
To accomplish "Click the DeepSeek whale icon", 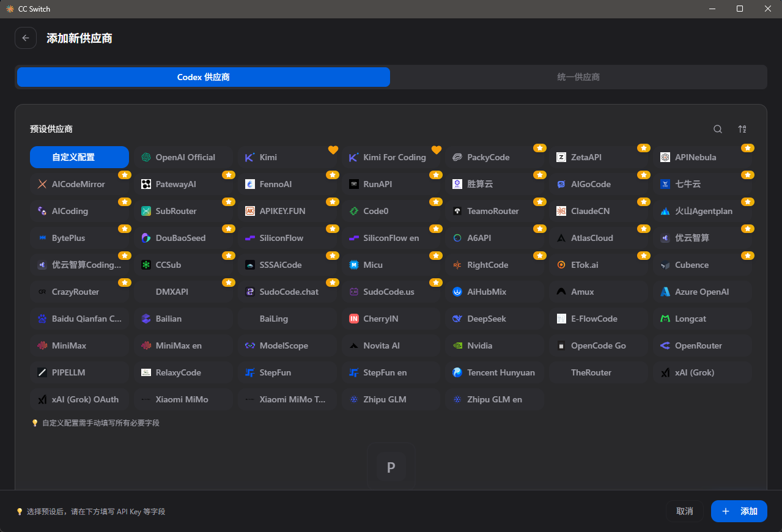I will click(457, 319).
